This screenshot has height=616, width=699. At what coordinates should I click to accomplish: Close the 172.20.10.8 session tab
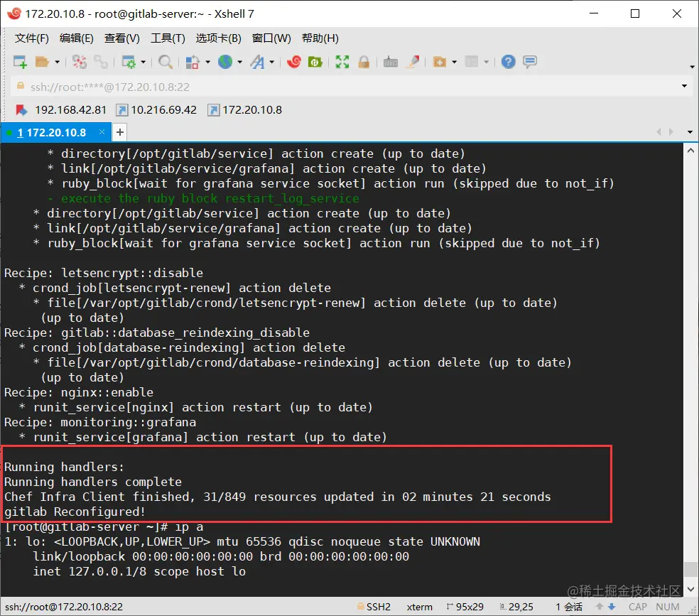click(102, 132)
